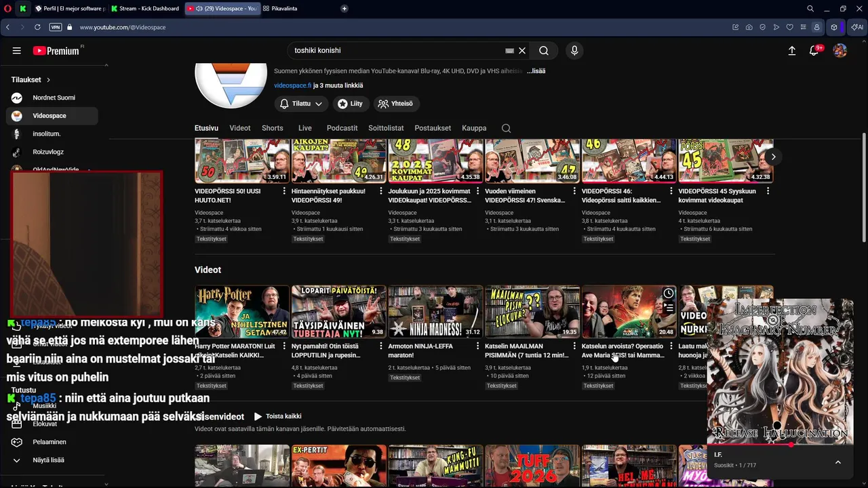Open the Shorts channel tab
Viewport: 868px width, 488px height.
(273, 128)
